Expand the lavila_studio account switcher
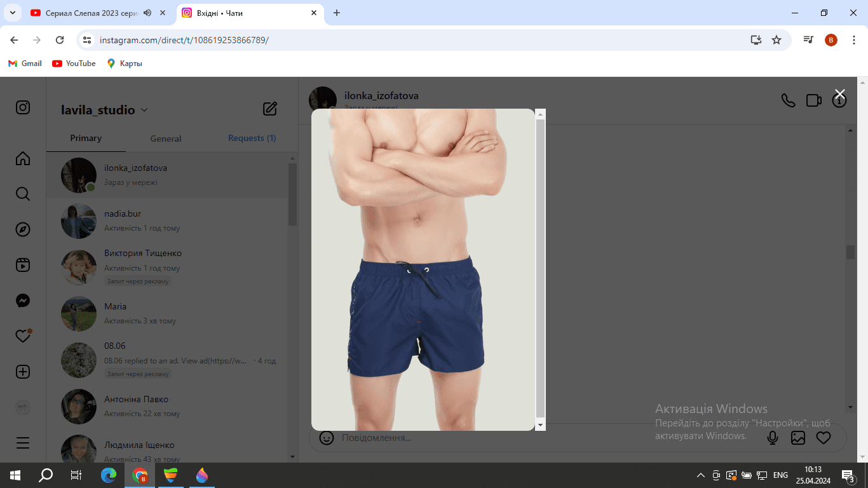Screen dimensions: 868x488 click(104, 110)
